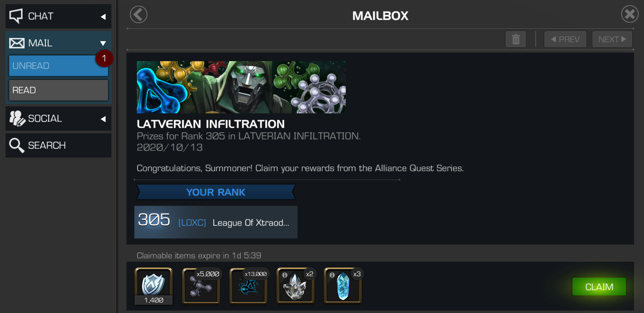Go to the previous mail message
Screen dimensions: 644x313
coord(565,39)
